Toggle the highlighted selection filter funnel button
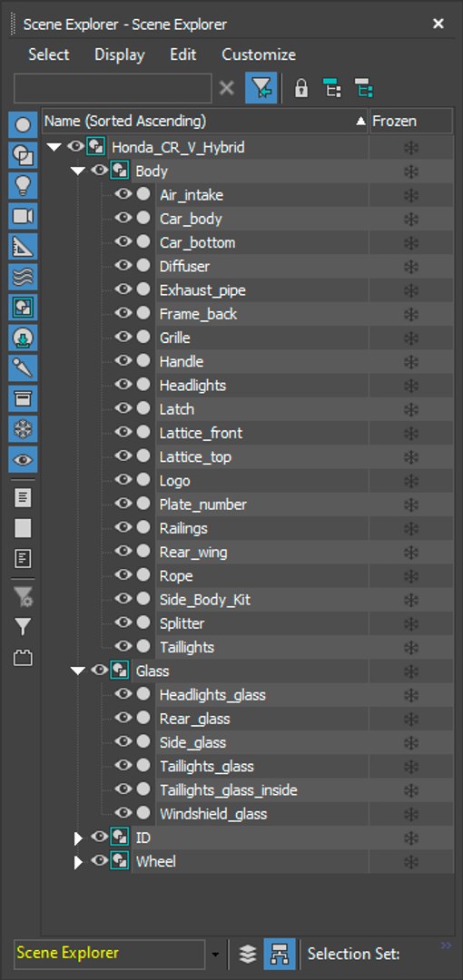 point(261,88)
